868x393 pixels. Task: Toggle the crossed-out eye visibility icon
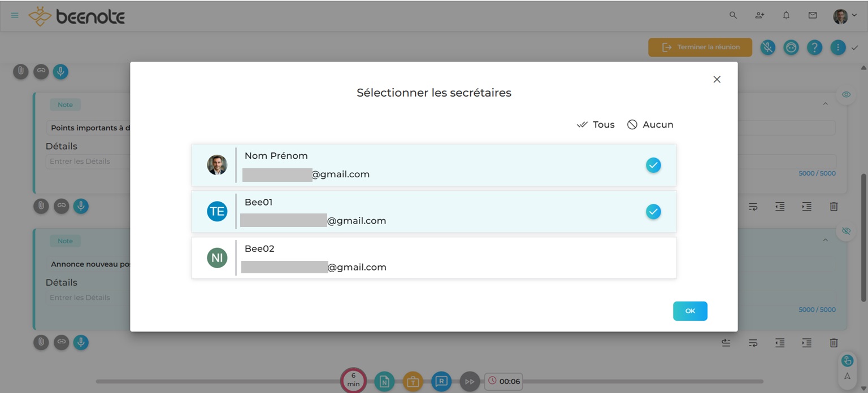pos(846,231)
